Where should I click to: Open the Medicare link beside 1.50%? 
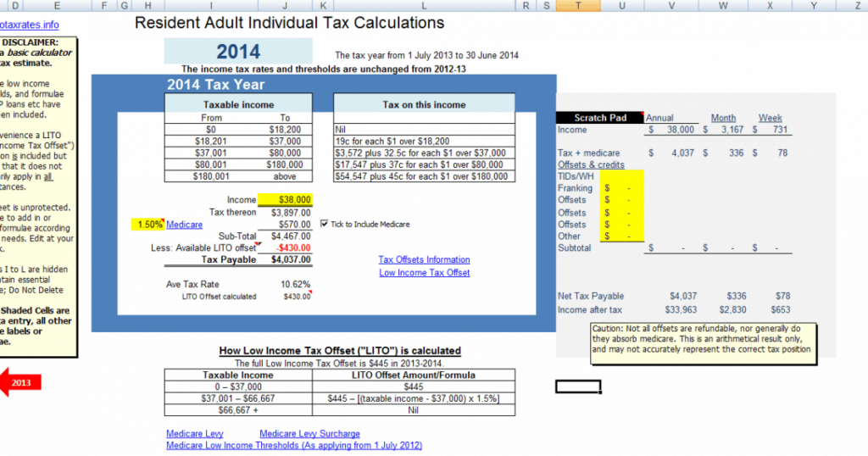point(184,225)
